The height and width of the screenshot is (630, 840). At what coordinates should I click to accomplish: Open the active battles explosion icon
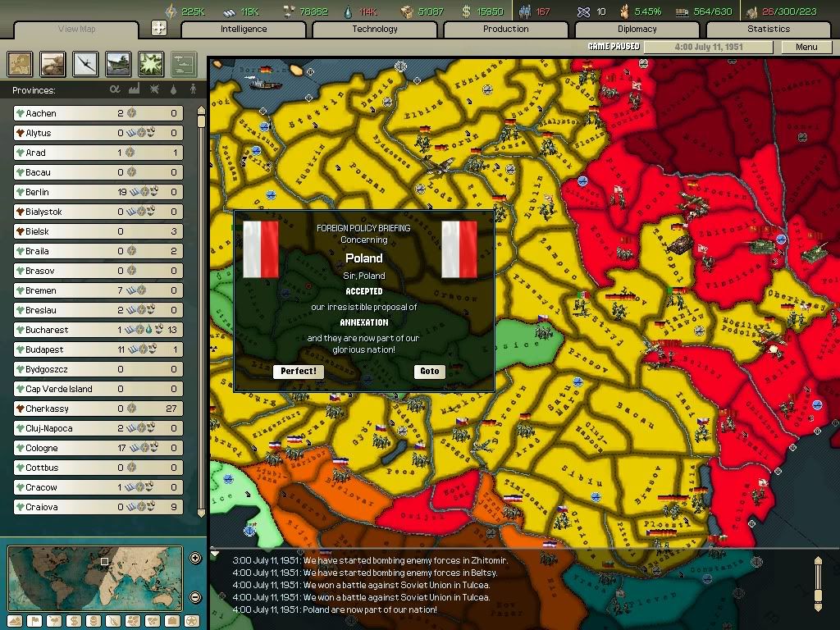(x=152, y=64)
